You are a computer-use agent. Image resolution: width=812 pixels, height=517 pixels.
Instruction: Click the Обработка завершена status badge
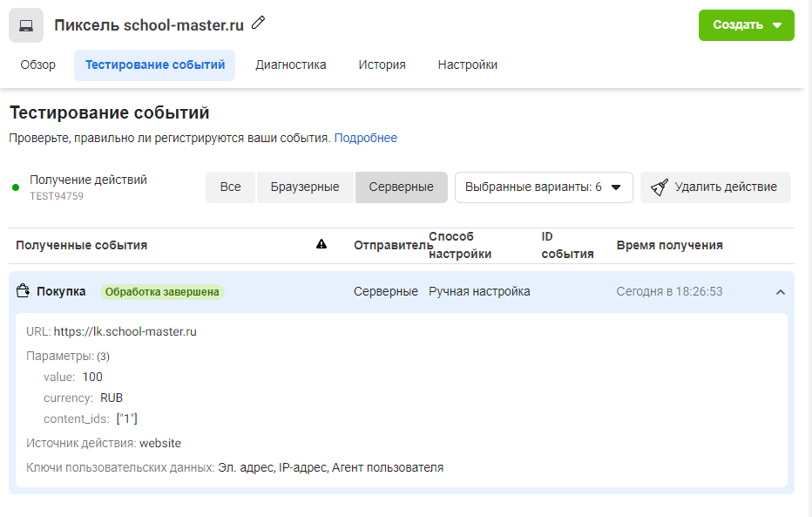click(x=162, y=292)
